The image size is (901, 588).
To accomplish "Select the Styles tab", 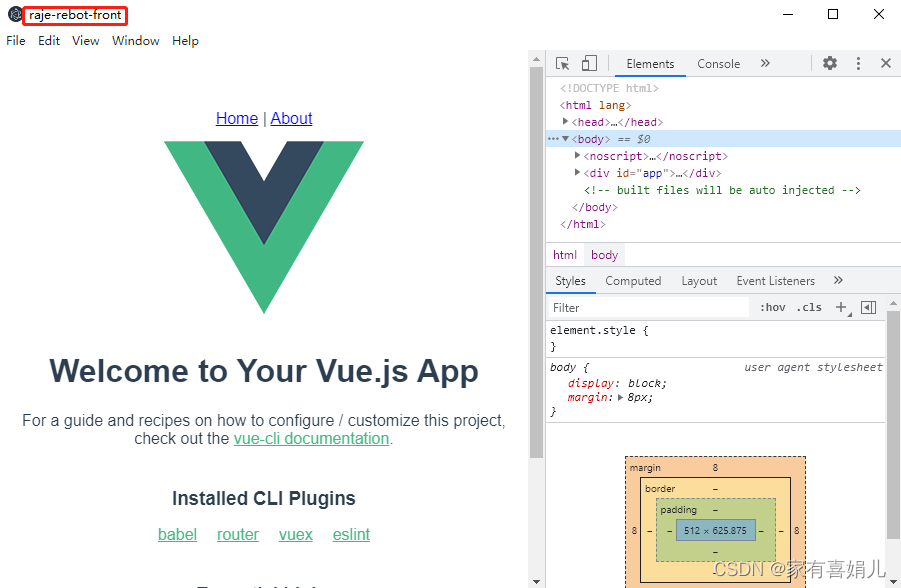I will coord(570,280).
